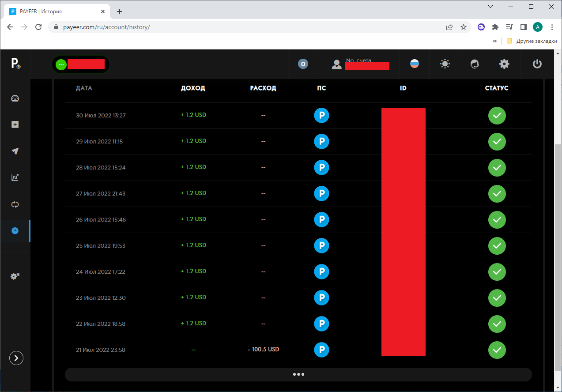Select the history clock icon in sidebar
562x392 pixels.
(15, 230)
